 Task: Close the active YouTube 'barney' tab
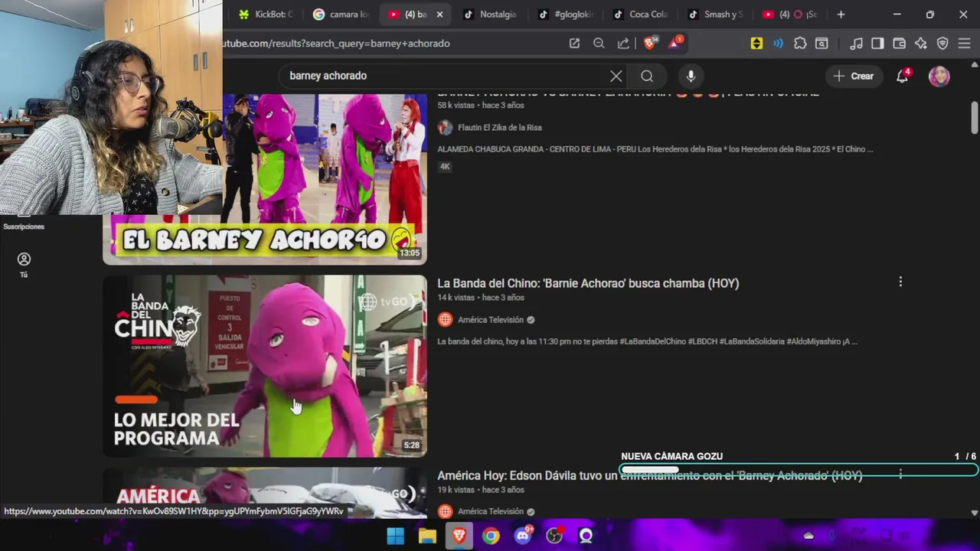(x=439, y=15)
